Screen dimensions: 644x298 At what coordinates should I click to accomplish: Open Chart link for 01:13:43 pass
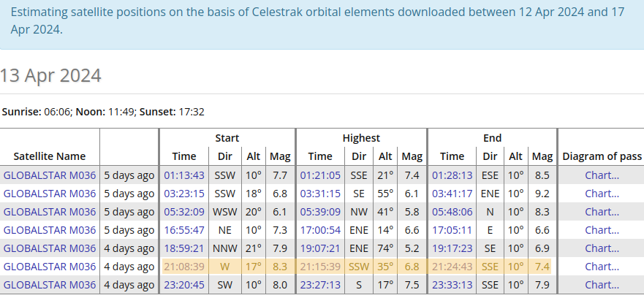click(x=602, y=175)
